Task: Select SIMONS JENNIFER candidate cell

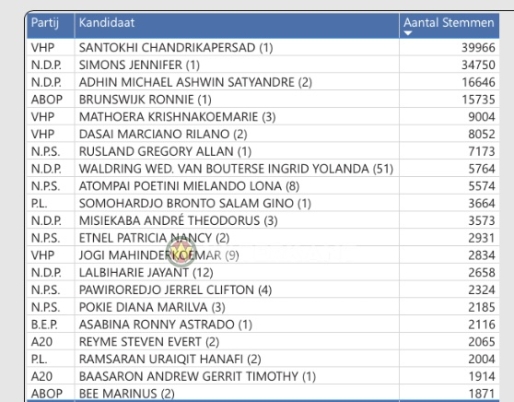Action: pos(139,65)
